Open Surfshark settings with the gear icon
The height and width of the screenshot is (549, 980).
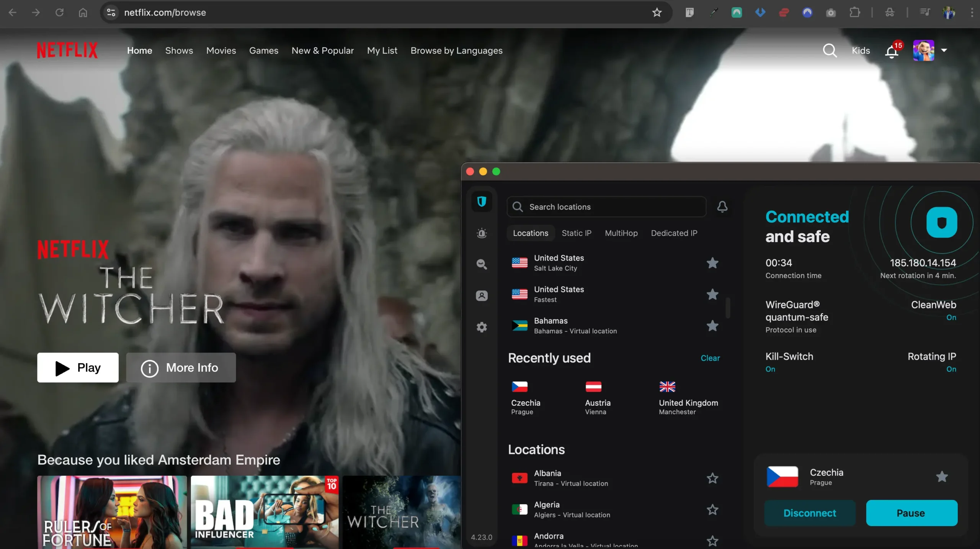pyautogui.click(x=482, y=327)
